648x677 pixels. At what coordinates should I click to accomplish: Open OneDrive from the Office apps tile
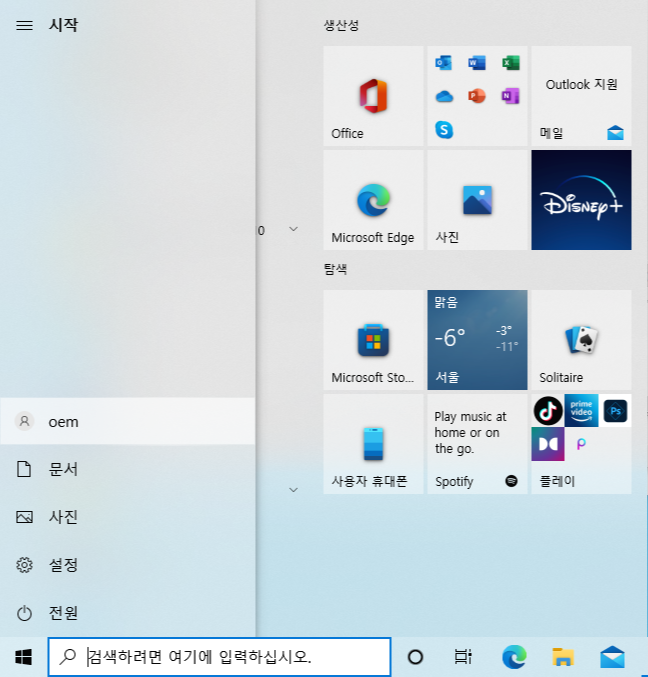(x=444, y=96)
